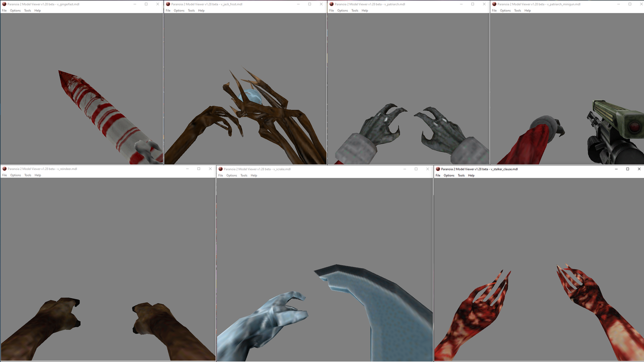
Task: Click app icon of v_jack_frost.mdl window
Action: coord(168,4)
